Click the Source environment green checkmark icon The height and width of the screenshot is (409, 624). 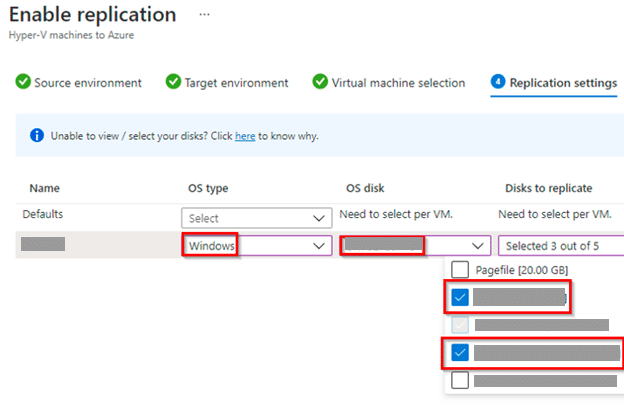tap(23, 83)
